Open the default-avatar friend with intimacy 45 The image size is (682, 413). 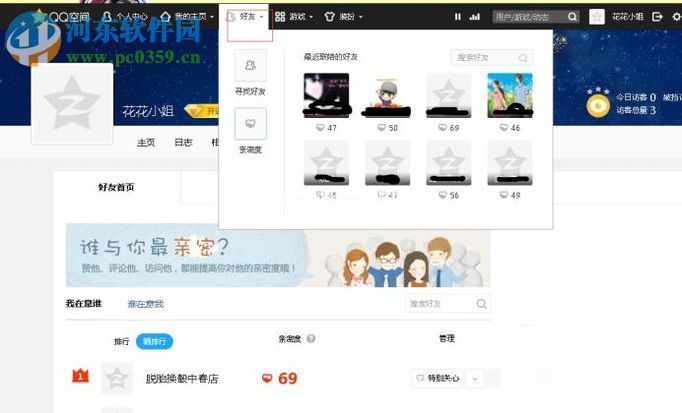point(326,163)
